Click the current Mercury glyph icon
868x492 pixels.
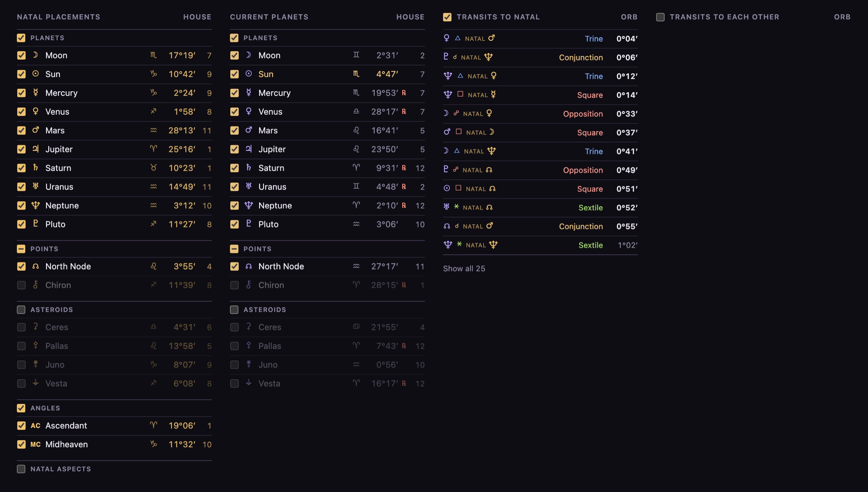[248, 93]
